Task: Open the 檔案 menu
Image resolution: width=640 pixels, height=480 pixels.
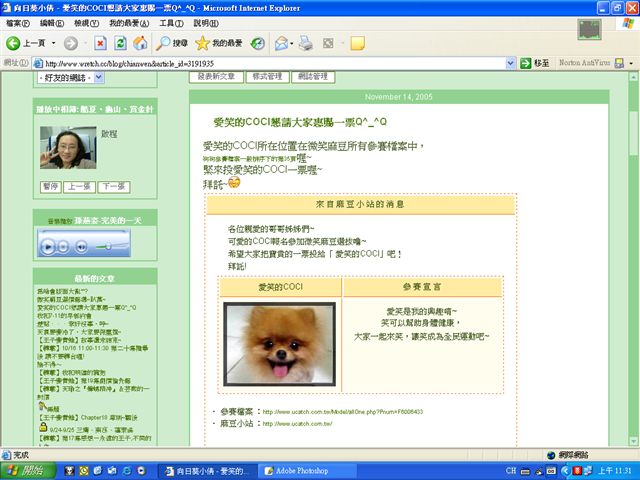Action: click(18, 23)
